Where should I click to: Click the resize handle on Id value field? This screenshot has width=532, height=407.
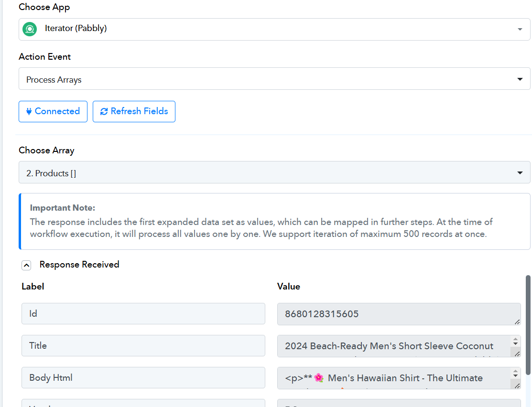[x=517, y=322]
